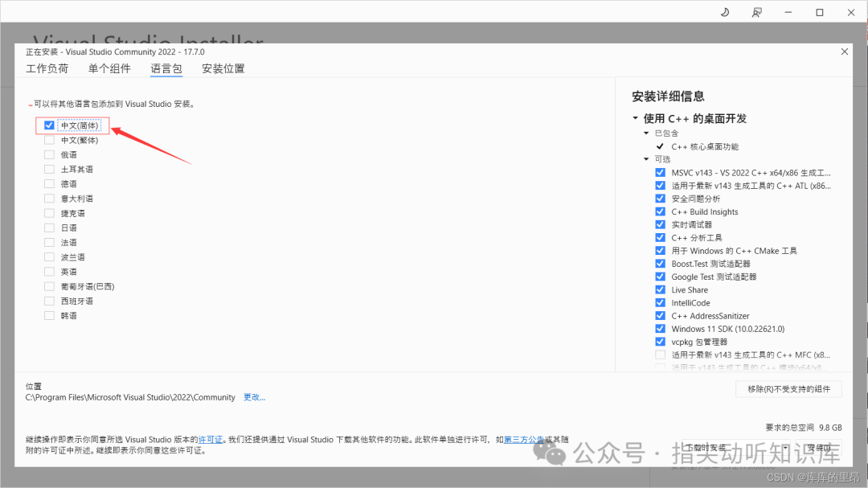
Task: Open the 许可证 license link
Action: [x=211, y=439]
